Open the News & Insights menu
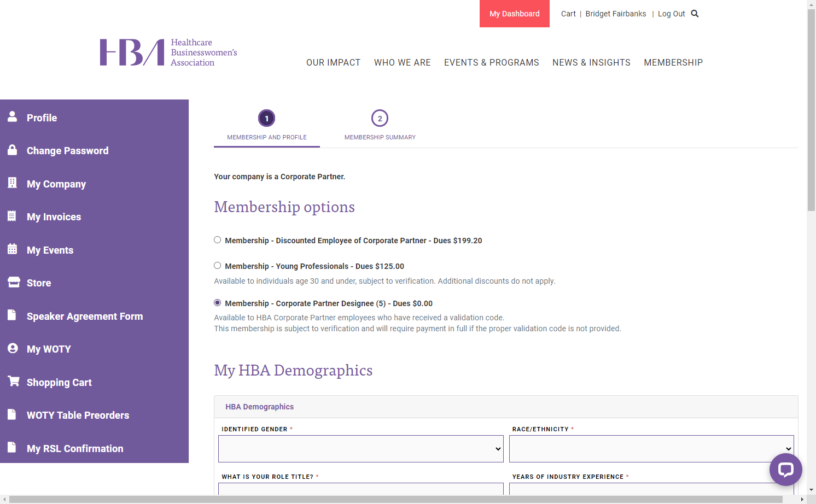Screen dimensions: 816x504 point(591,62)
